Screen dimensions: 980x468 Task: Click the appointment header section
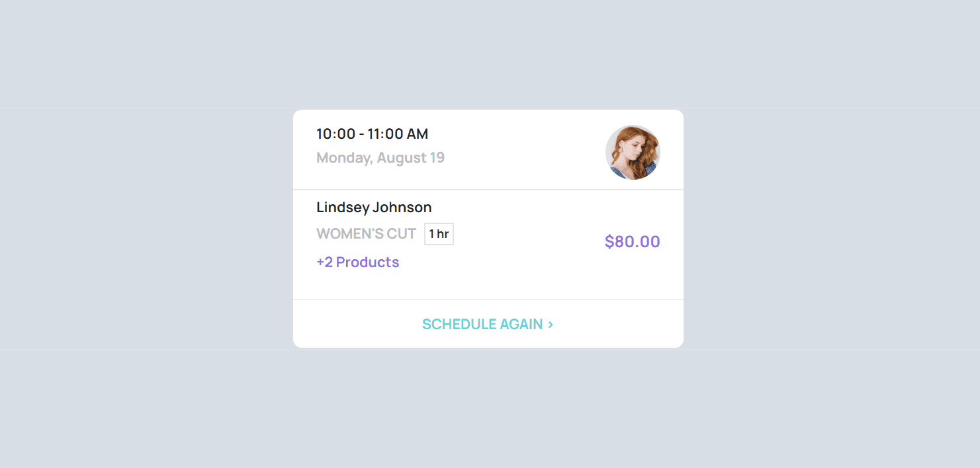(x=488, y=149)
